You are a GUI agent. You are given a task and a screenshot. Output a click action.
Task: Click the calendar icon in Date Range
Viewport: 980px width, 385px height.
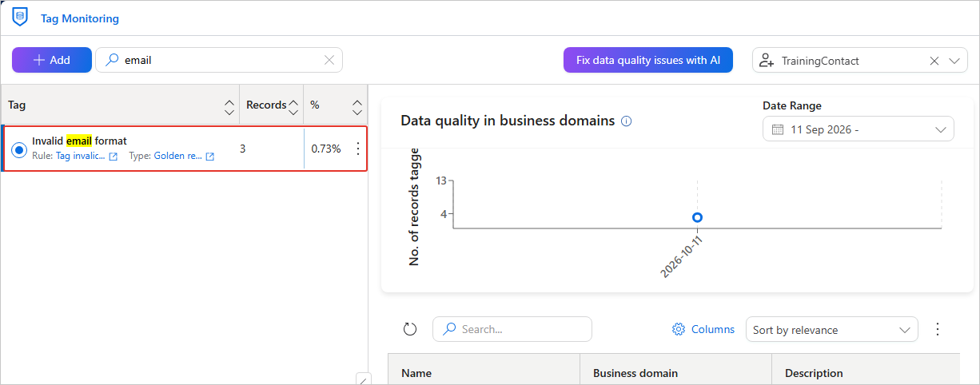coord(777,129)
